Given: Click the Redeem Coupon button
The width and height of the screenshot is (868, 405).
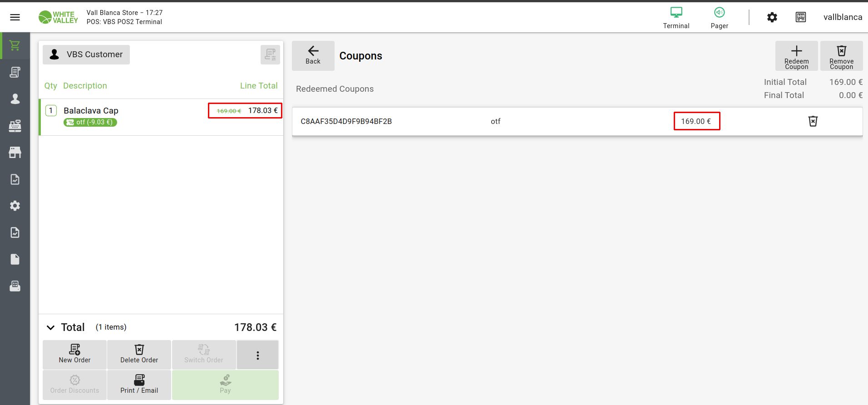Looking at the screenshot, I should (796, 55).
